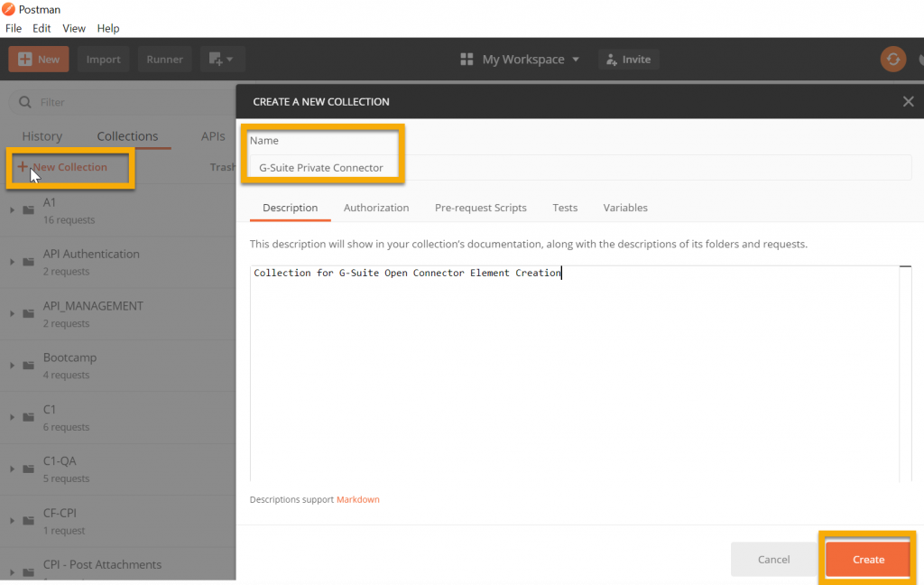The width and height of the screenshot is (924, 585).
Task: Open the Help menu
Action: pos(108,28)
